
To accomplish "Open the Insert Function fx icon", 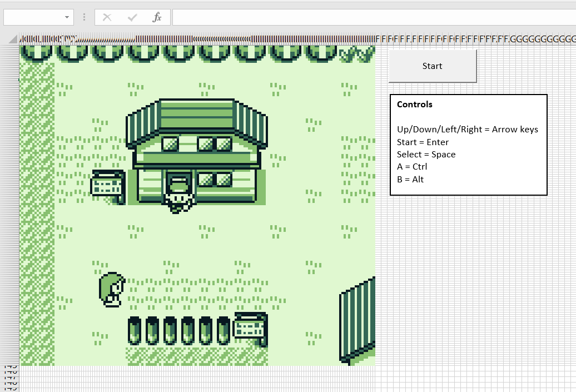I will [x=157, y=17].
